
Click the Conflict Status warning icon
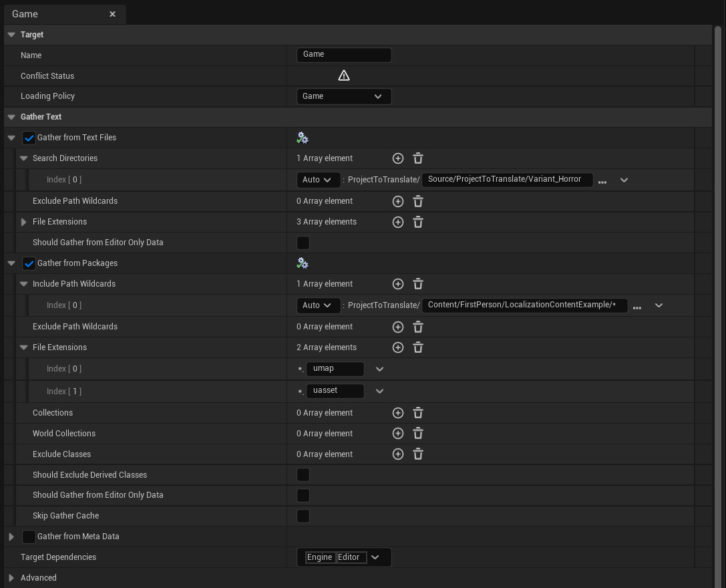click(x=344, y=76)
